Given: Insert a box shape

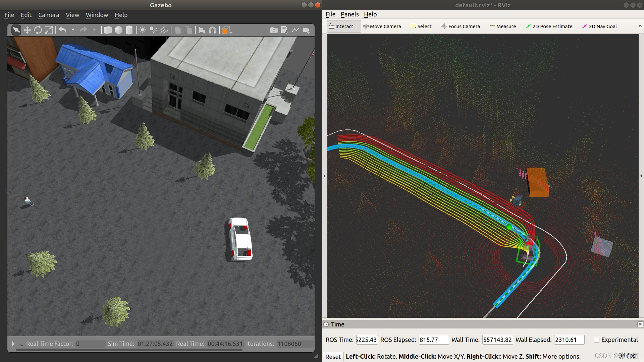Looking at the screenshot, I should pyautogui.click(x=108, y=30).
